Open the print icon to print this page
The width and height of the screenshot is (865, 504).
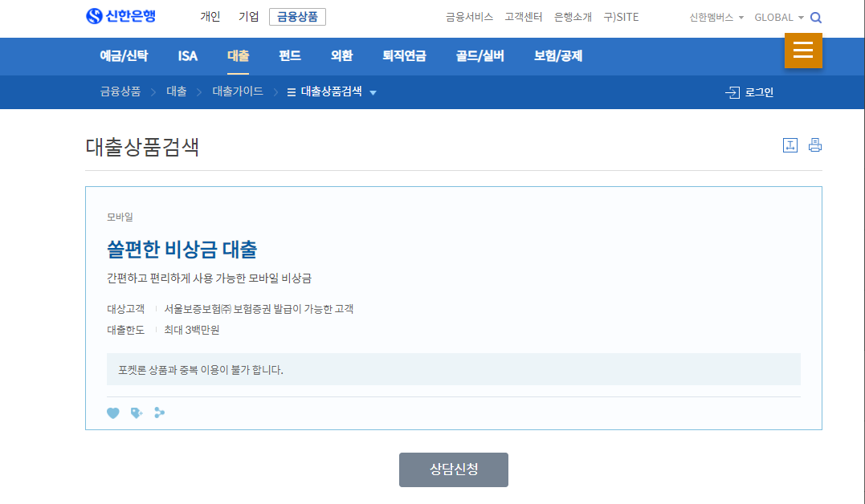pyautogui.click(x=814, y=145)
